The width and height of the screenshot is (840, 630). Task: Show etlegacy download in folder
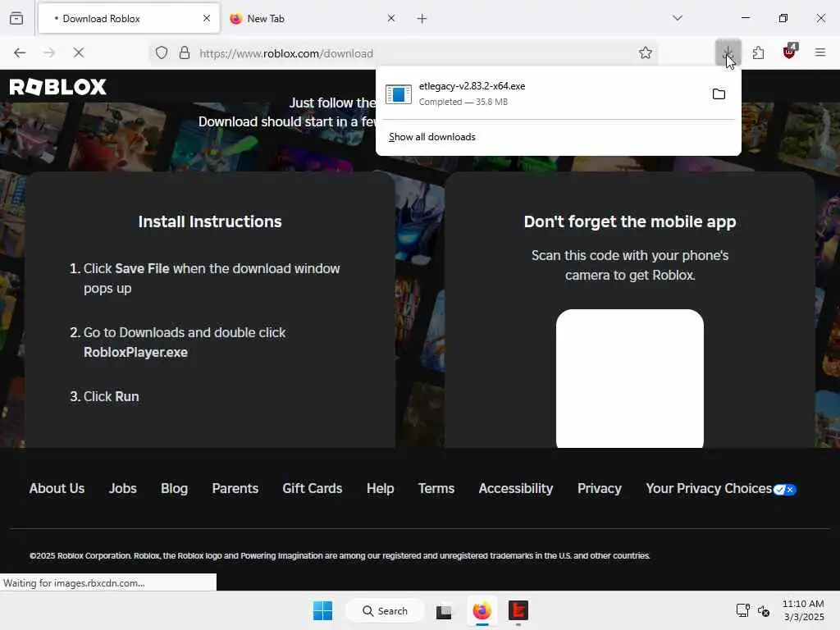(x=719, y=94)
